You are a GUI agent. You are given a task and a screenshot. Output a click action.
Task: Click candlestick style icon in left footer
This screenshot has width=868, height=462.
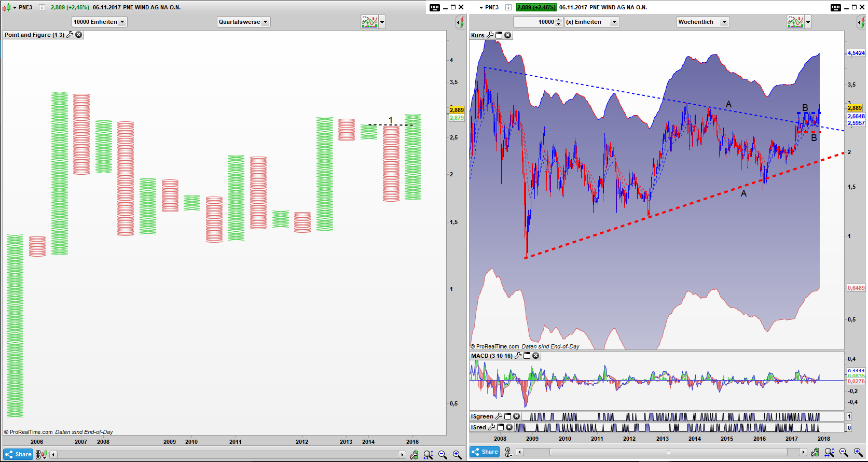coord(45,454)
